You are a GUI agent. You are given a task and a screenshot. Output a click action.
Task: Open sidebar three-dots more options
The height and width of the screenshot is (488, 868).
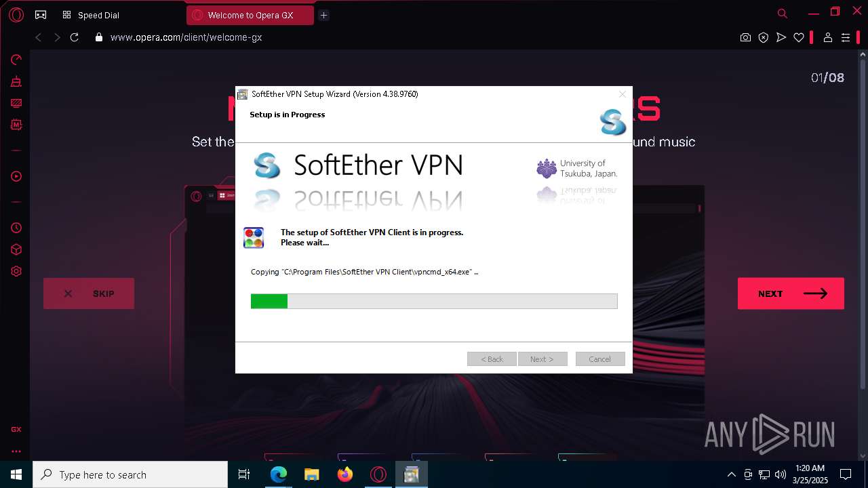click(16, 451)
